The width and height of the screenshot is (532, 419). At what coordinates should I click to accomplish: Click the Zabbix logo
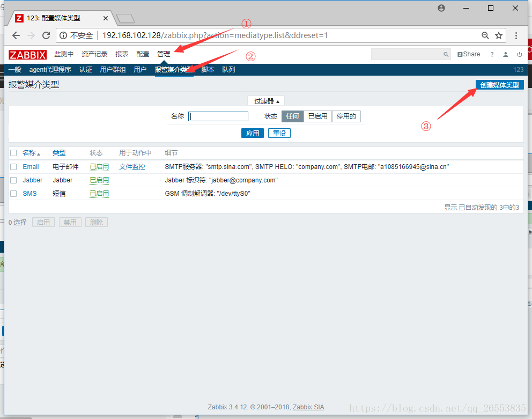27,55
